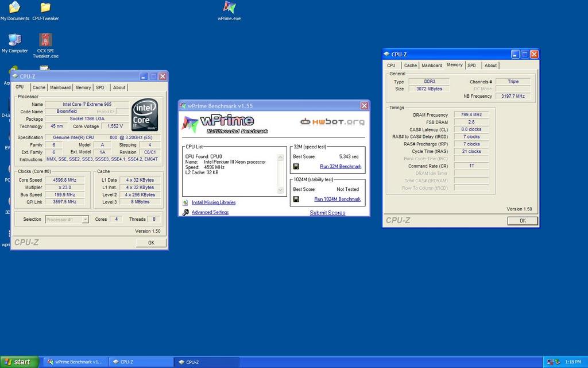588x368 pixels.
Task: Switch to the Cache tab in the memory CPU-Z window
Action: pyautogui.click(x=410, y=66)
